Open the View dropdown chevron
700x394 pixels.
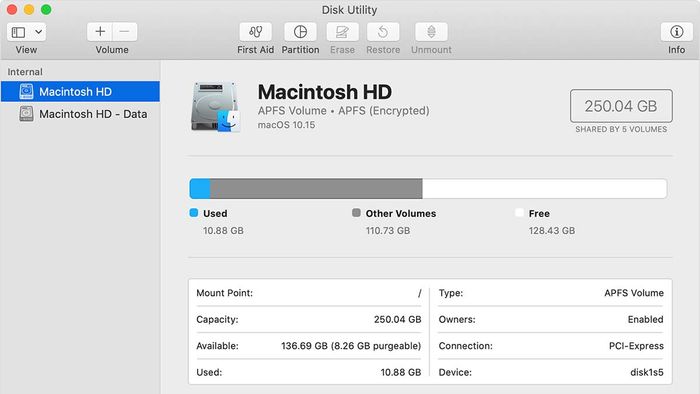point(39,32)
